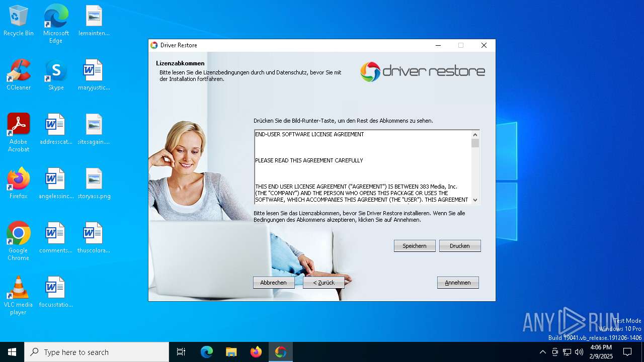Open Firefox from the taskbar
The image size is (644, 362).
tap(256, 352)
